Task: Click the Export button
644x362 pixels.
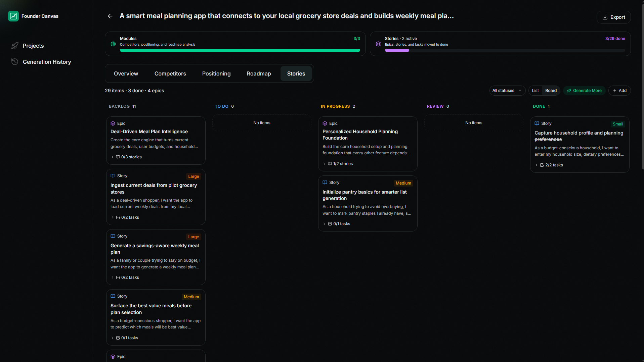Action: point(613,17)
